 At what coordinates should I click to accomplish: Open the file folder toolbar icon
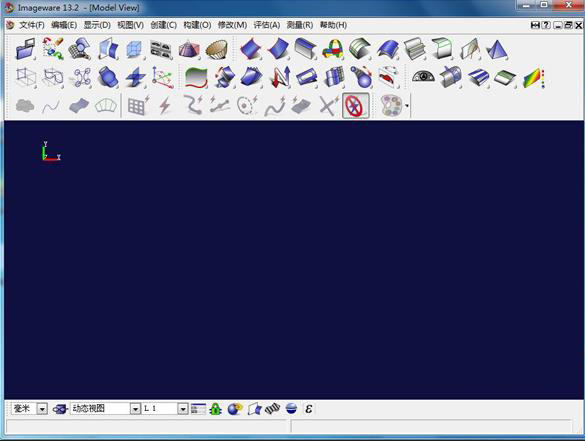[25, 49]
